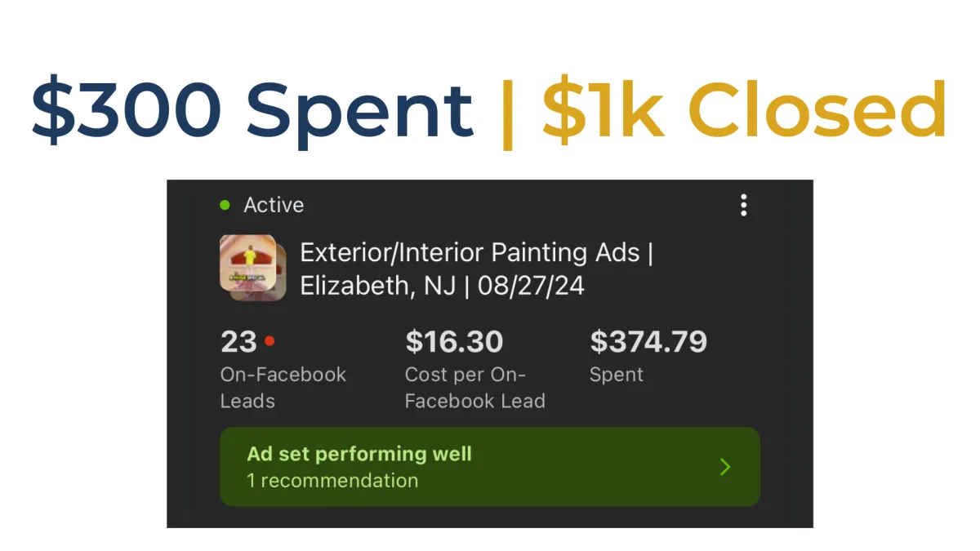Click the red dot beside 23 leads
Viewport: 980px width, 551px height.
click(269, 341)
